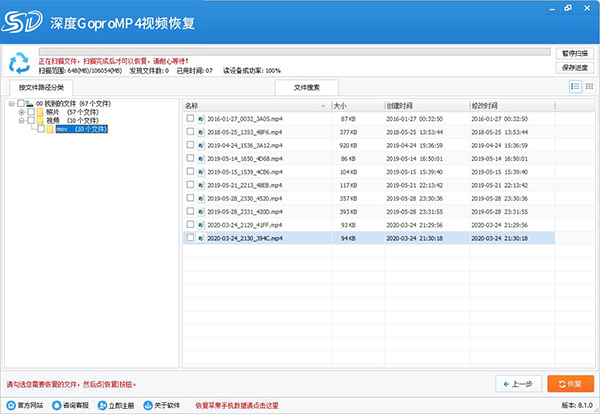This screenshot has width=600, height=414.
Task: Tick checkbox for 2020-03-24_2130_394C.mp4
Action: click(x=190, y=239)
